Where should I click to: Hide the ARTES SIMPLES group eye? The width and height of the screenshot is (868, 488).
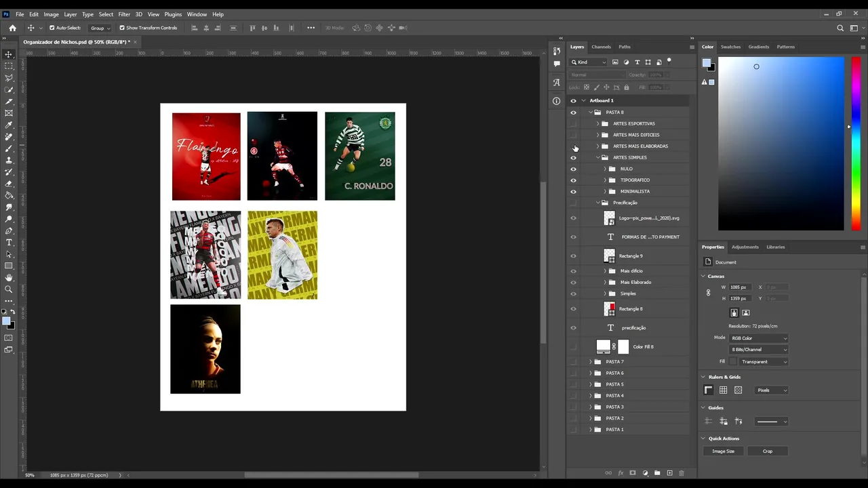pyautogui.click(x=573, y=158)
